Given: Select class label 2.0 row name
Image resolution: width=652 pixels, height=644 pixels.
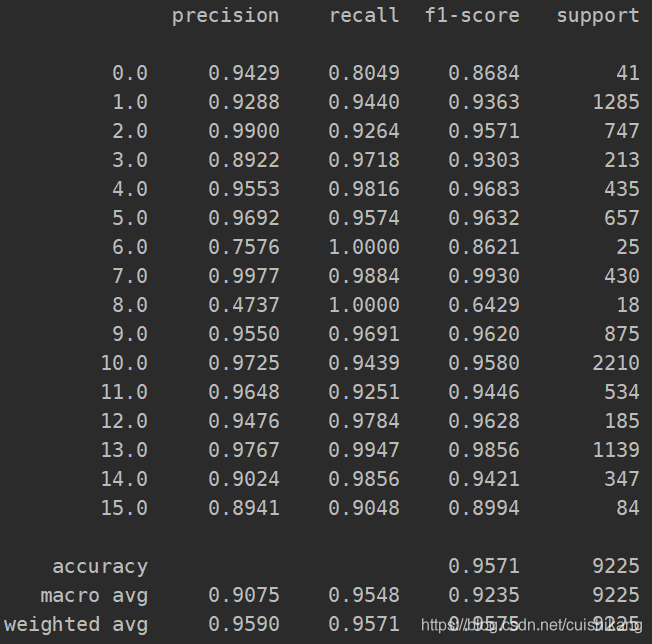Looking at the screenshot, I should click(130, 131).
